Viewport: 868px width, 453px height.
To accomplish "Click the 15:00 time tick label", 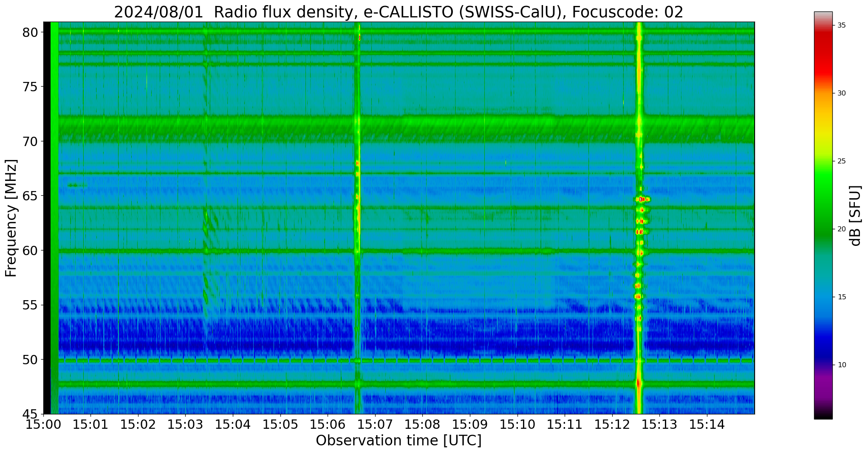I will point(43,424).
